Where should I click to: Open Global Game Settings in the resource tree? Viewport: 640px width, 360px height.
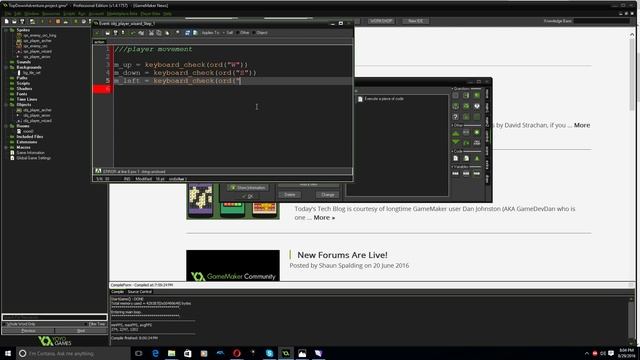point(33,158)
